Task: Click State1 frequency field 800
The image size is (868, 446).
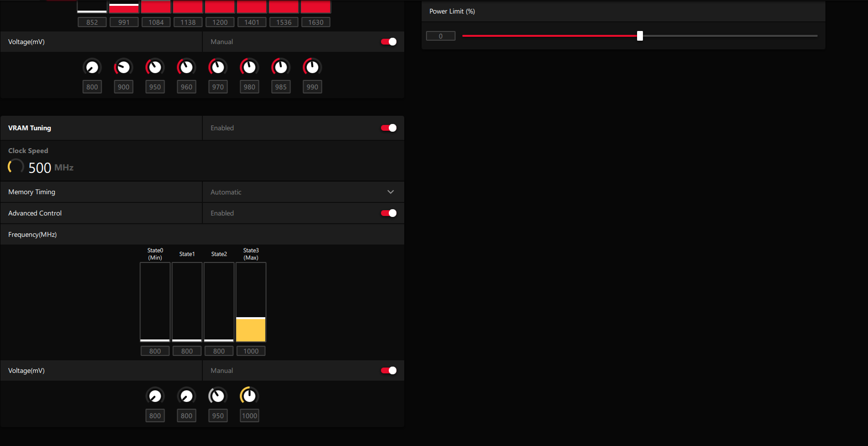Action: coord(187,351)
